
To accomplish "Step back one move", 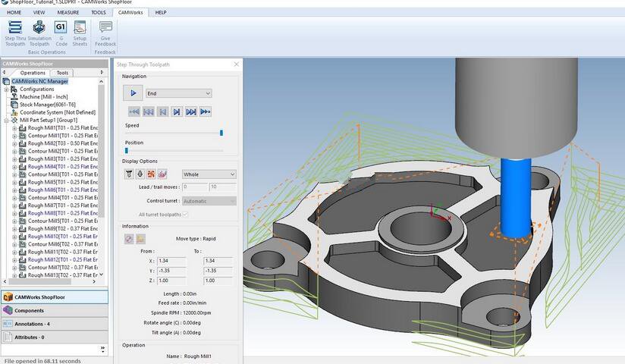I will [162, 112].
